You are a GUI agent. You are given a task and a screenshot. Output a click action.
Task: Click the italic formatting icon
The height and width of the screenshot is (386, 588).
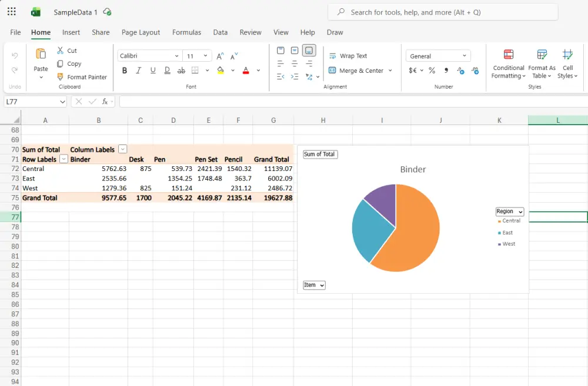coord(139,71)
